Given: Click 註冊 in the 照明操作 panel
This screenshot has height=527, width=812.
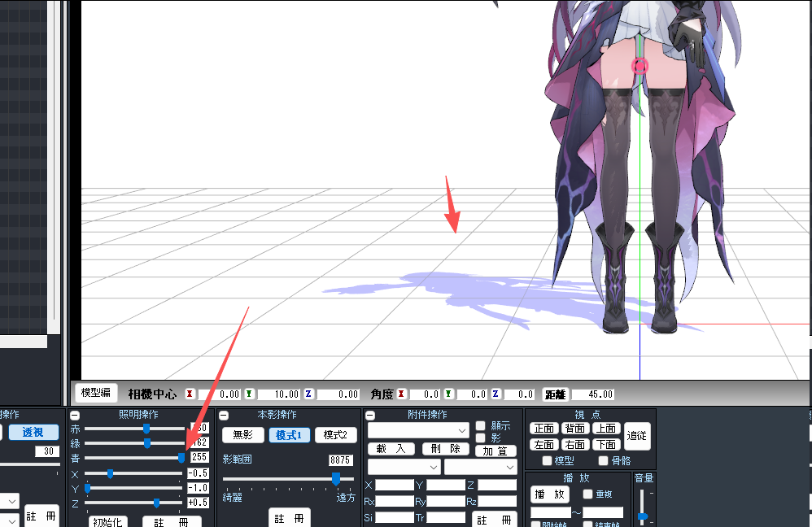Looking at the screenshot, I should click(172, 521).
